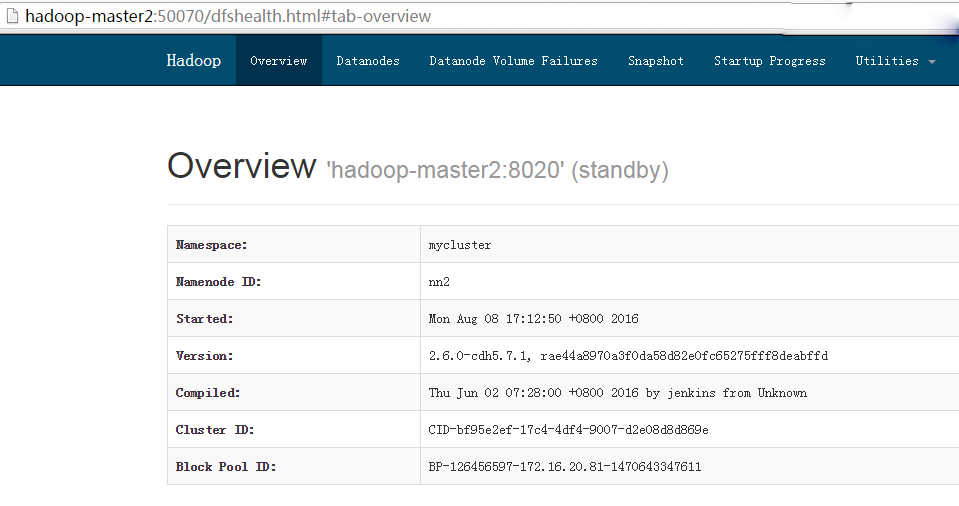Select the CID-bf95e2ef cluster ID value
The width and height of the screenshot is (959, 506).
tap(568, 430)
